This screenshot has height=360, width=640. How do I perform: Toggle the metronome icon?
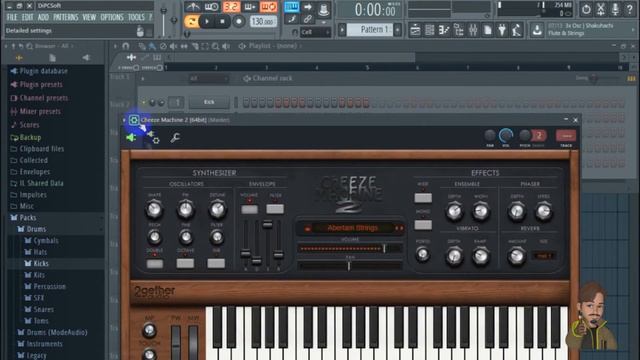click(193, 7)
